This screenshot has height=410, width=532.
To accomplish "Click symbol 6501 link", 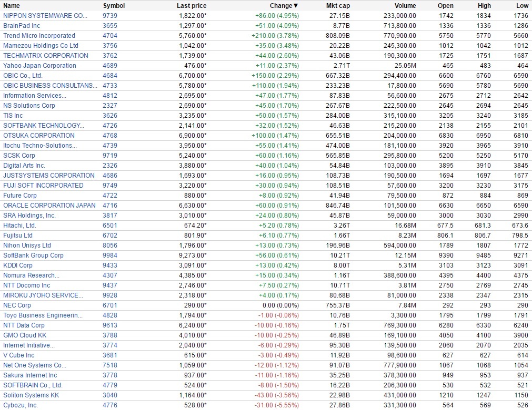I will 110,225.
